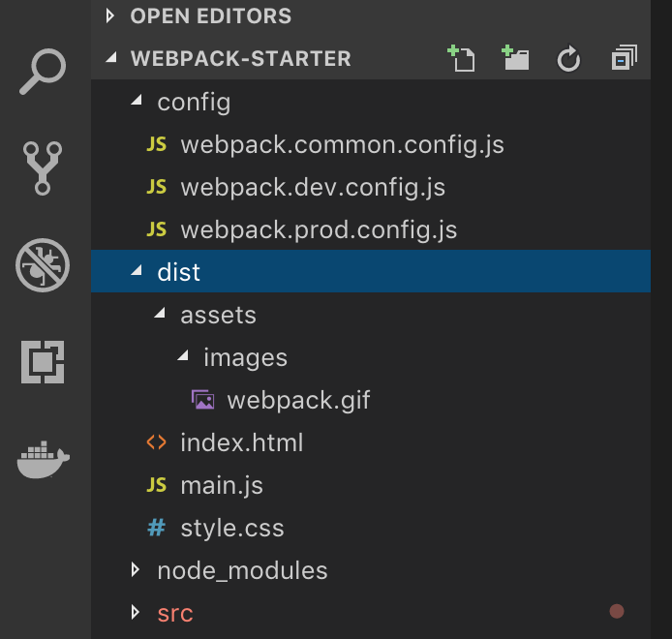
Task: Open webpack.gif image file
Action: pos(298,400)
